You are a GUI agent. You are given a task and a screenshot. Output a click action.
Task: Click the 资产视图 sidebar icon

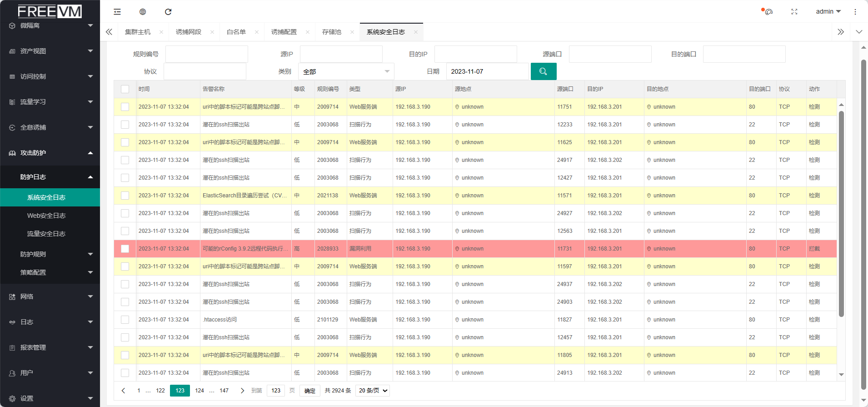12,51
